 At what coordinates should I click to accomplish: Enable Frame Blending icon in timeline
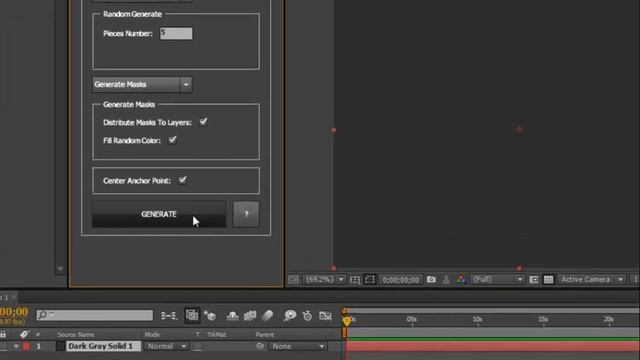250,316
